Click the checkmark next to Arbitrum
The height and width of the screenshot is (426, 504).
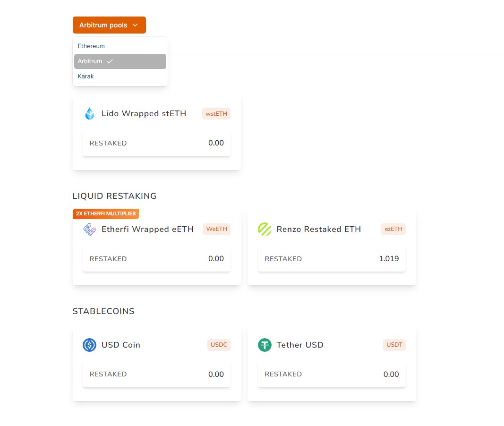click(110, 61)
